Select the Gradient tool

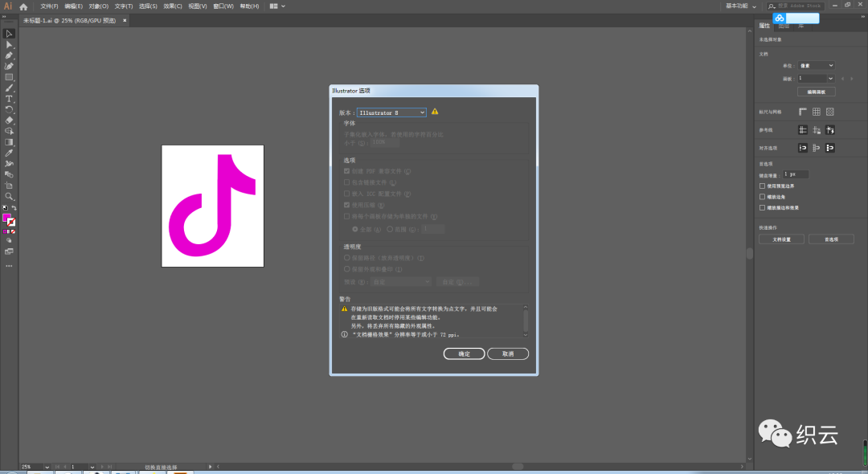tap(9, 142)
